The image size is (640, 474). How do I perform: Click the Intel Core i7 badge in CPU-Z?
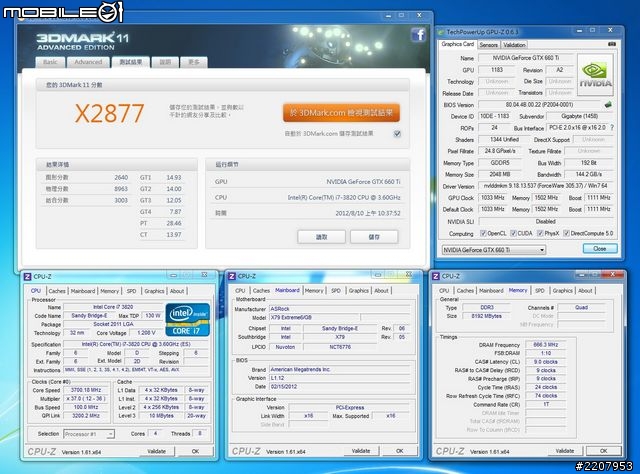tap(188, 319)
